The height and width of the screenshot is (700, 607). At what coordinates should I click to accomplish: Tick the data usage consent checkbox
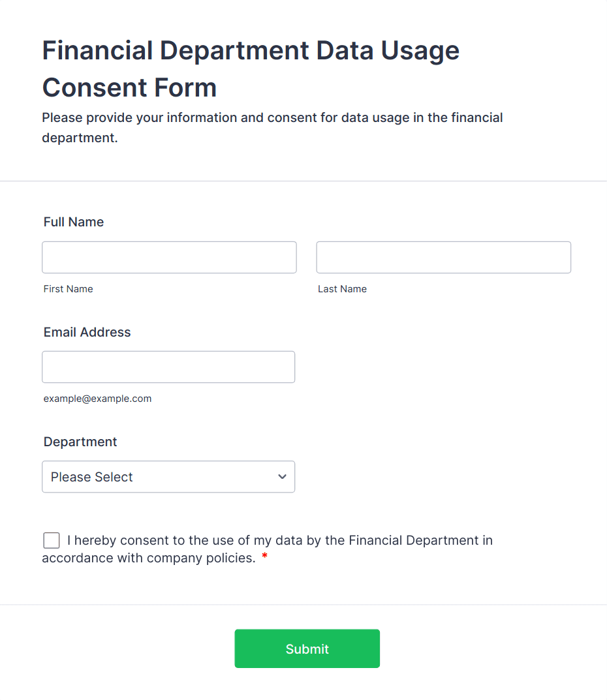(52, 540)
